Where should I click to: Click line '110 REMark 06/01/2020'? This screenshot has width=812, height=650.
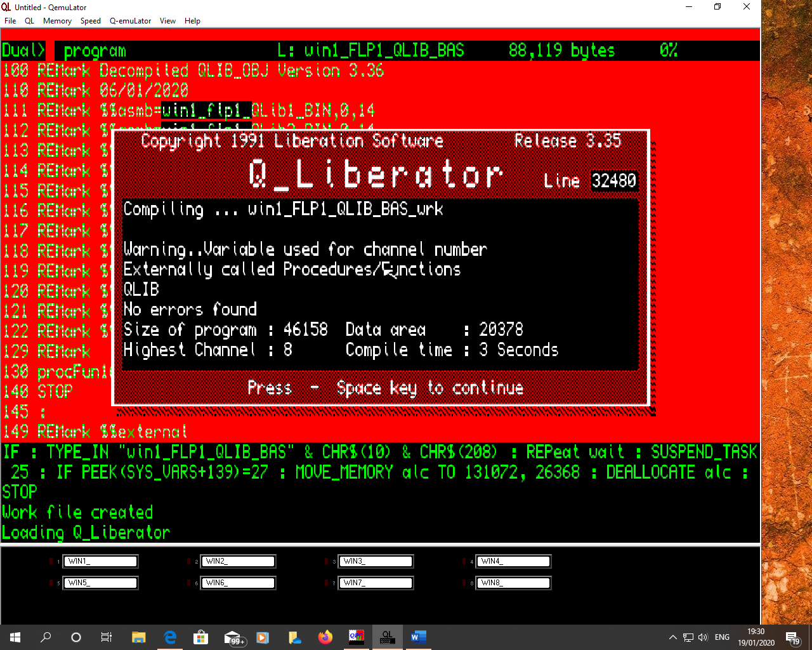click(x=95, y=91)
